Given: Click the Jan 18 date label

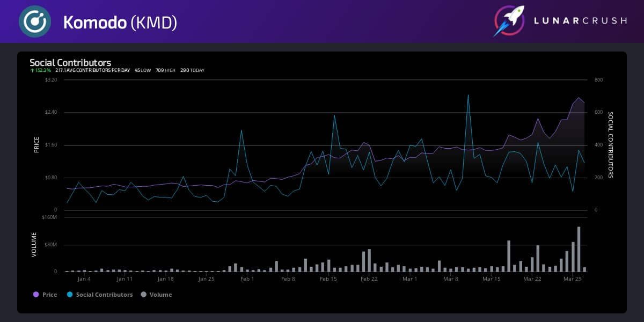Looking at the screenshot, I should (x=165, y=279).
